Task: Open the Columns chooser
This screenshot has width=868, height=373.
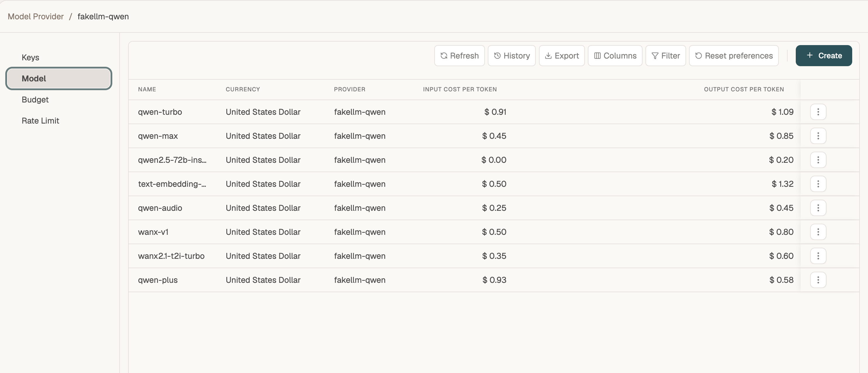Action: 615,56
